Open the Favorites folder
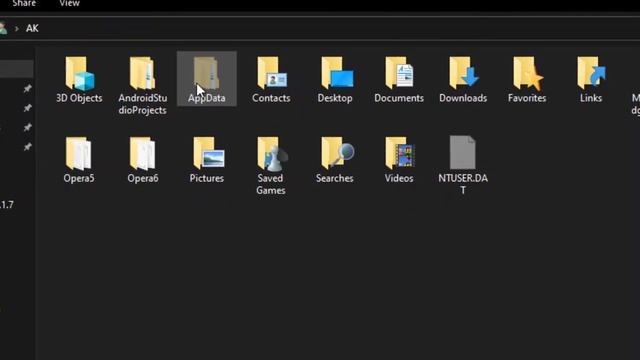 click(x=527, y=80)
